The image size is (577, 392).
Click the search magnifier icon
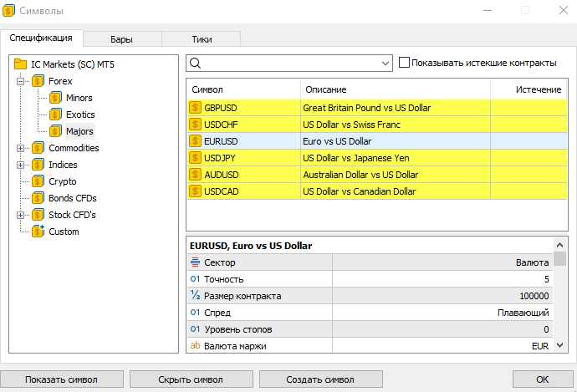click(196, 64)
